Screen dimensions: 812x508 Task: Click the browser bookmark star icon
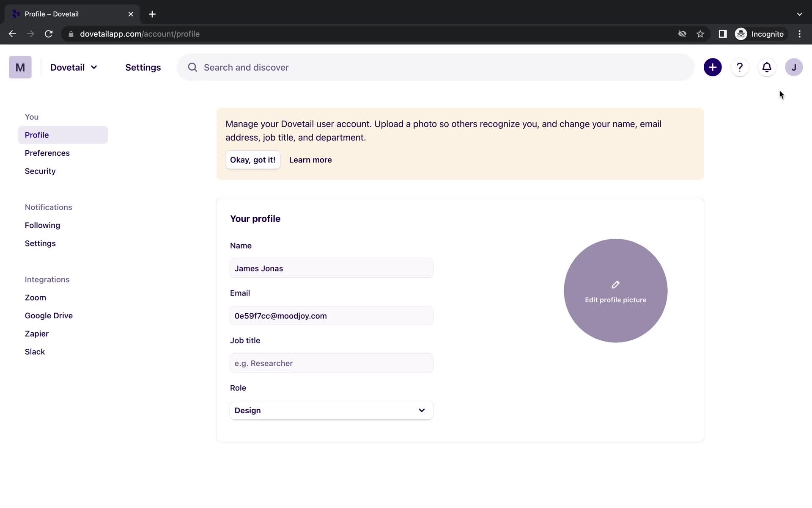[700, 34]
